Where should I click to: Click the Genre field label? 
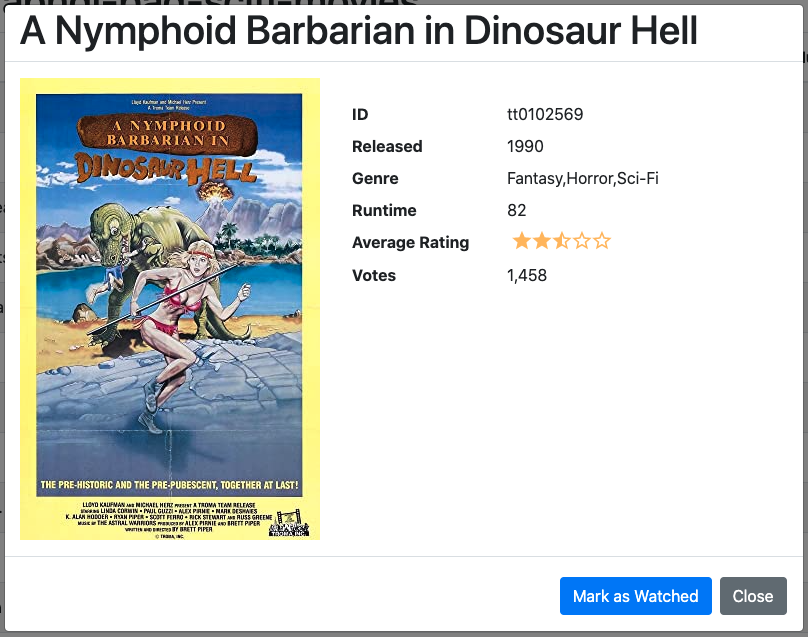point(375,178)
